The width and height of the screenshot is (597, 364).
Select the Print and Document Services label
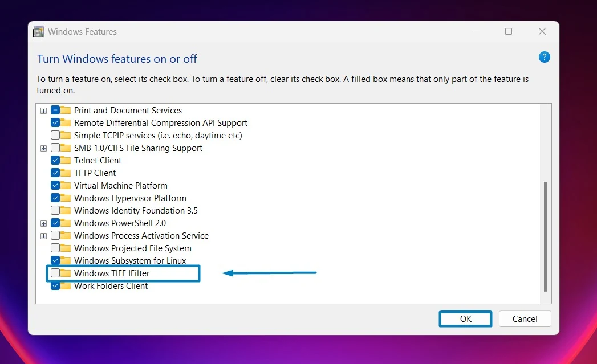point(128,111)
